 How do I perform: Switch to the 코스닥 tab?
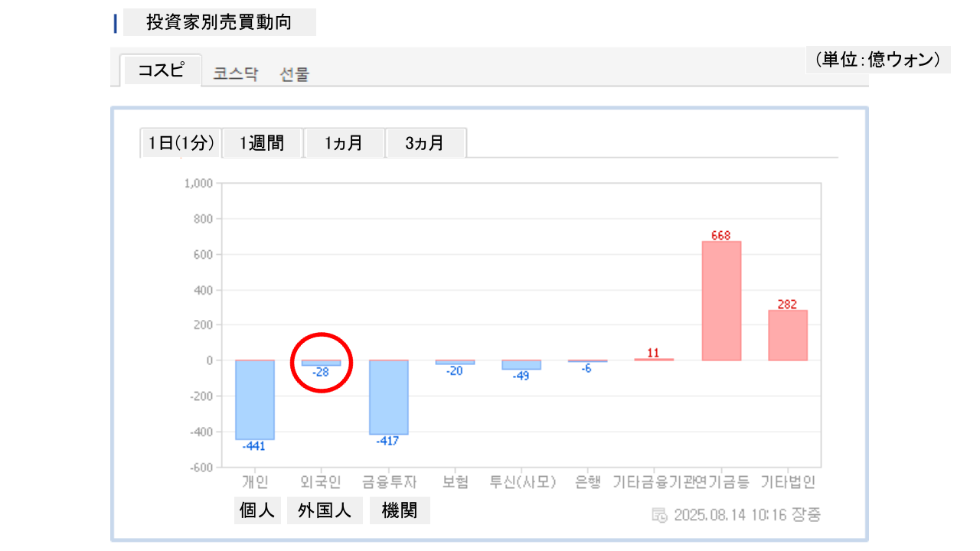coord(236,74)
